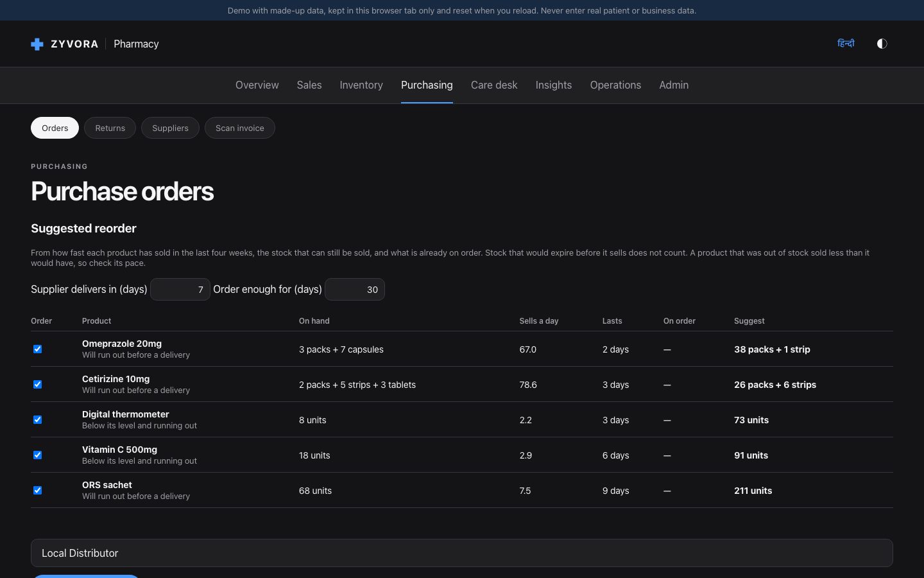Open the Overview tab
This screenshot has width=924, height=578.
point(257,85)
